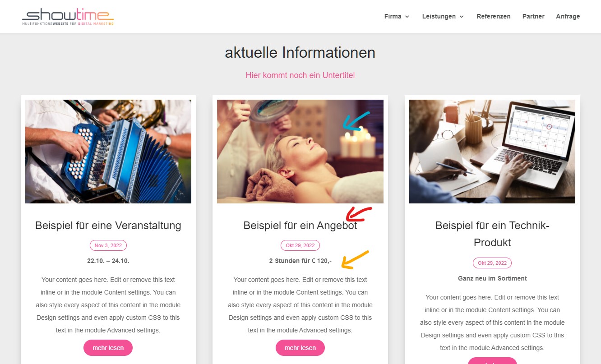The image size is (601, 364).
Task: Open the accordion musician image
Action: click(x=108, y=152)
